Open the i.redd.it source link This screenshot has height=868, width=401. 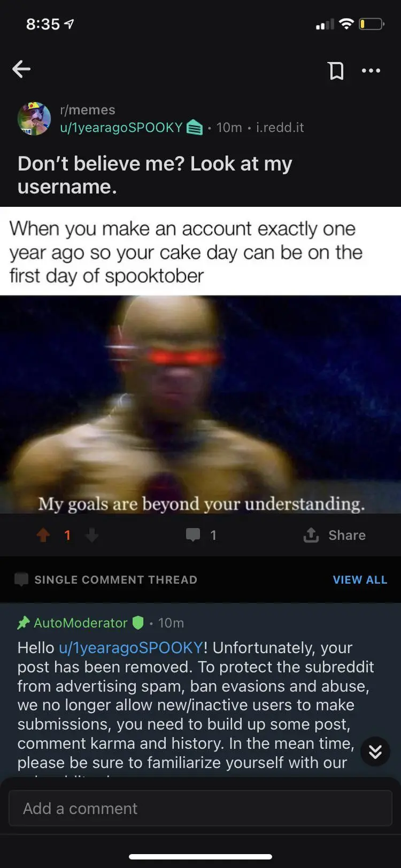tap(280, 128)
